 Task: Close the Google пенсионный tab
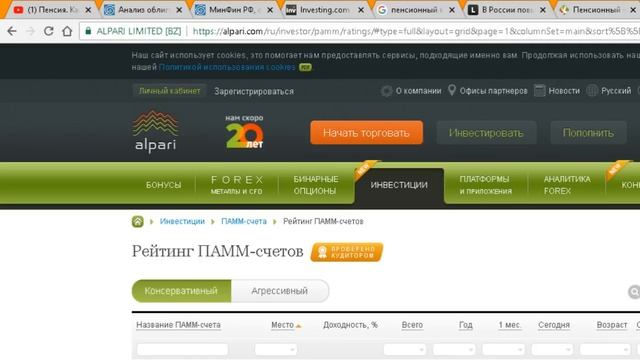point(452,10)
